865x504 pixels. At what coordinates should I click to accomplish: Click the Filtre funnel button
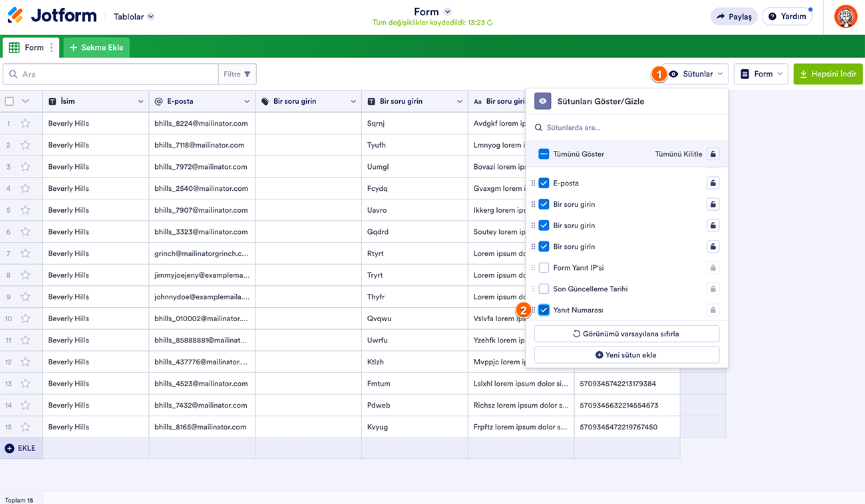(x=237, y=74)
